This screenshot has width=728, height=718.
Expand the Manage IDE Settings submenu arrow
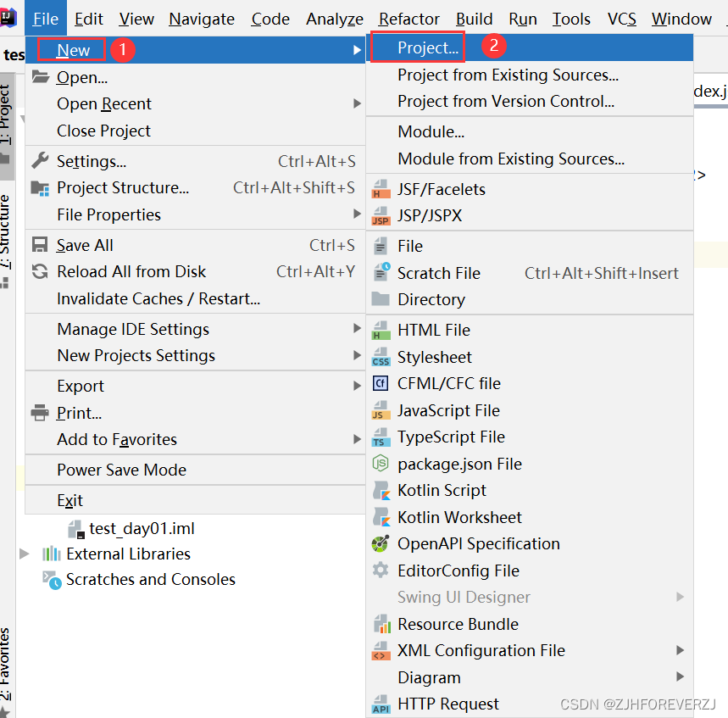coord(357,328)
